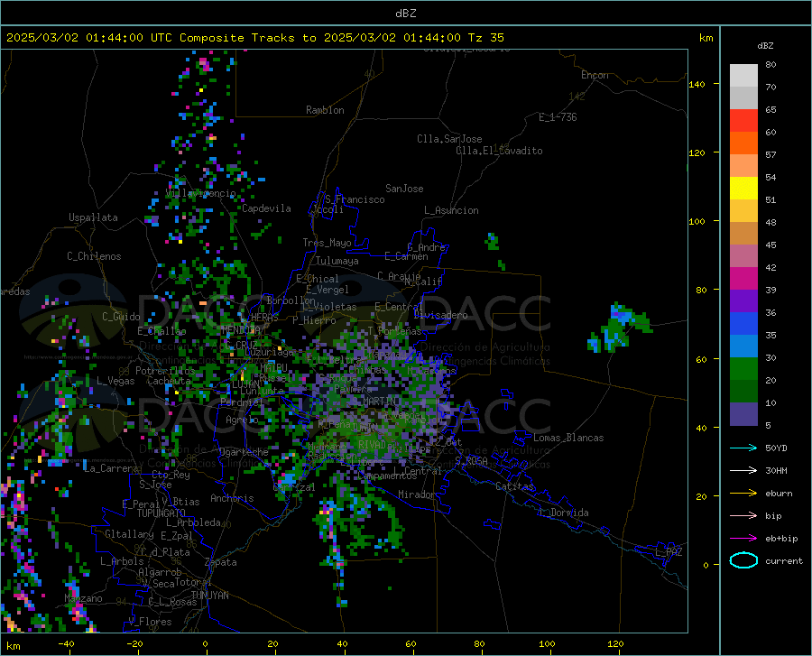Screen dimensions: 812x656
Task: Click the 'Agrelo' map label
Action: click(242, 420)
